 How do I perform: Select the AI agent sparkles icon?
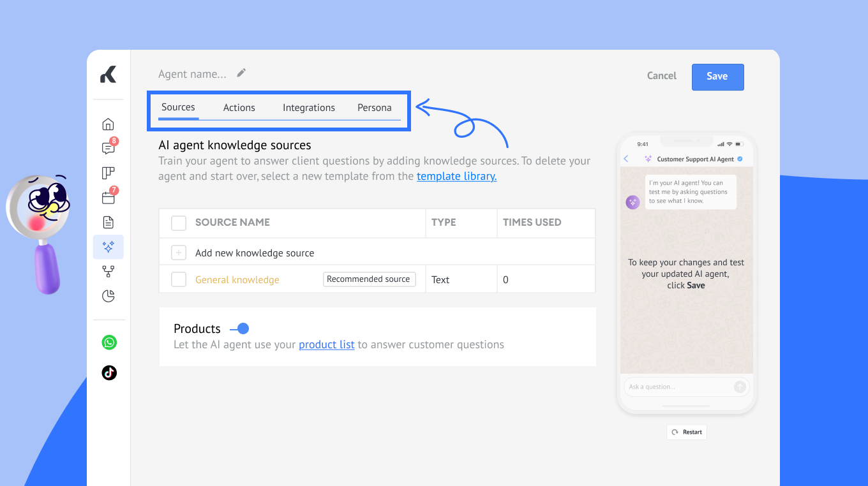point(108,247)
